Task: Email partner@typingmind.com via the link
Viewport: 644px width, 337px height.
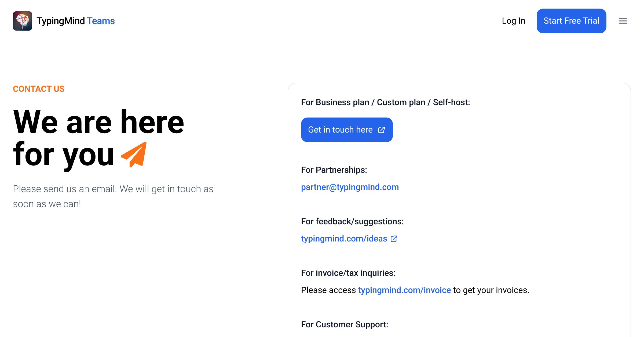Action: pos(350,187)
